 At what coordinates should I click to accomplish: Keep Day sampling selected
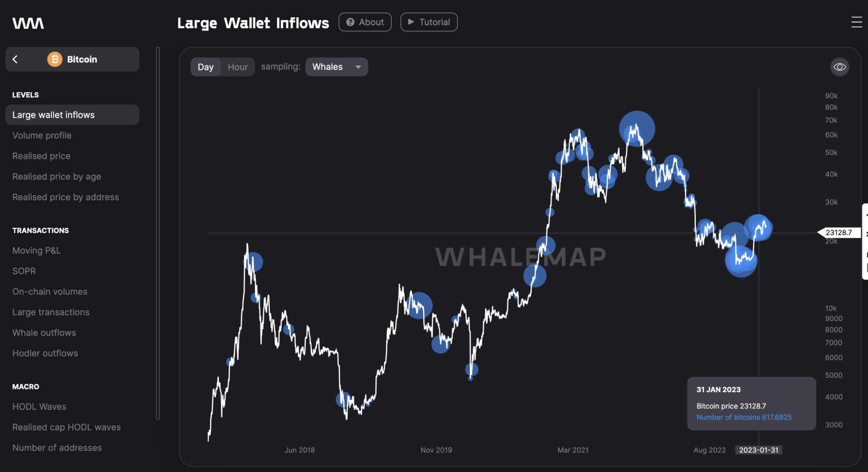click(x=206, y=67)
